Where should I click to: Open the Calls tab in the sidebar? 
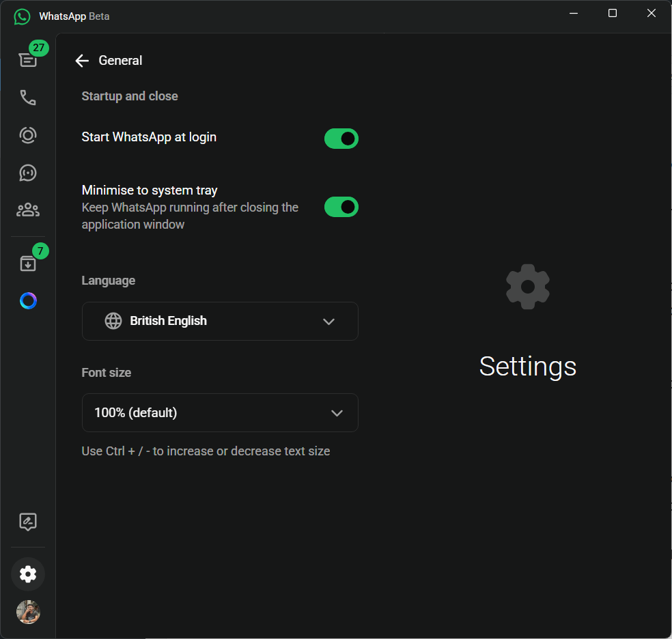(27, 97)
